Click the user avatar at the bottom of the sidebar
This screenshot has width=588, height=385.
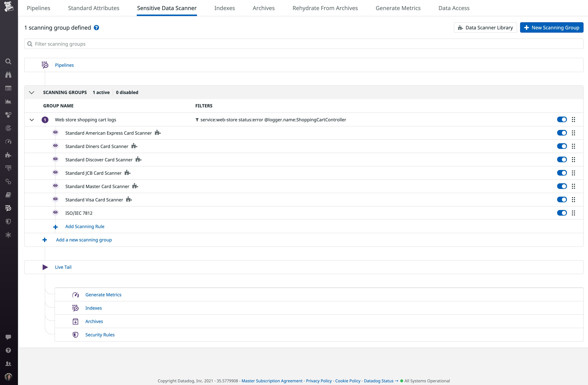(8, 377)
